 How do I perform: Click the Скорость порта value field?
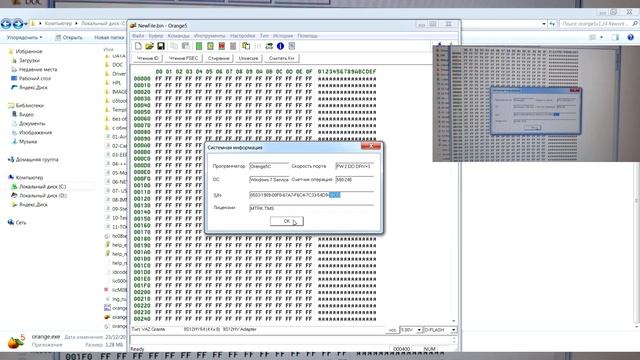click(354, 167)
